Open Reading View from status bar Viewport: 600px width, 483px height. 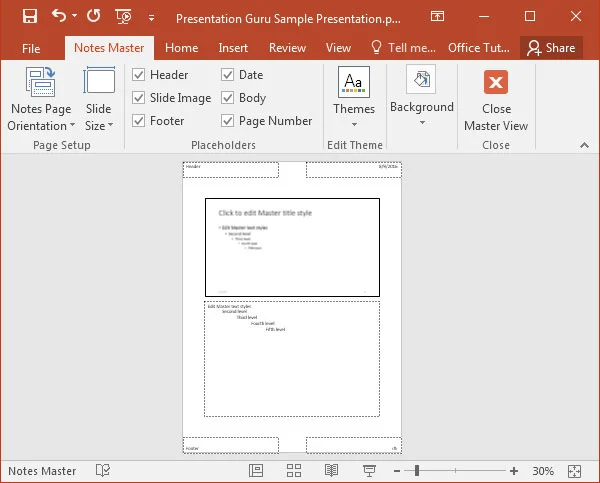(331, 471)
